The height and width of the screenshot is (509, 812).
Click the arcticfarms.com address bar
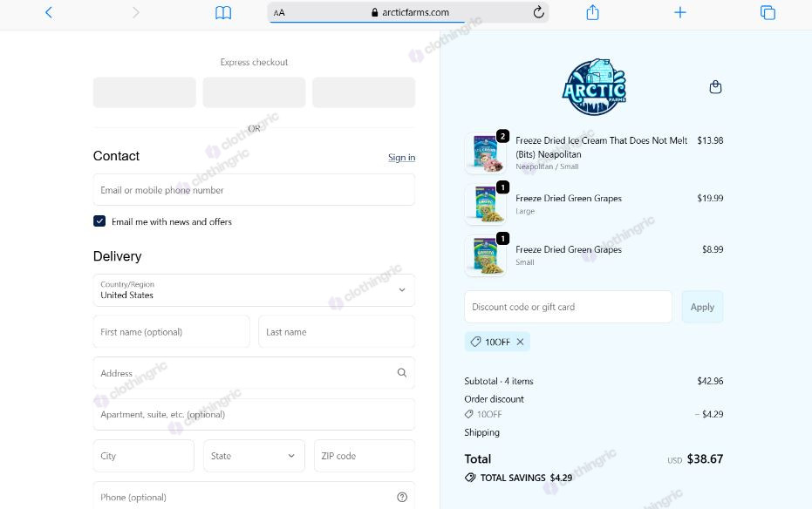point(408,12)
